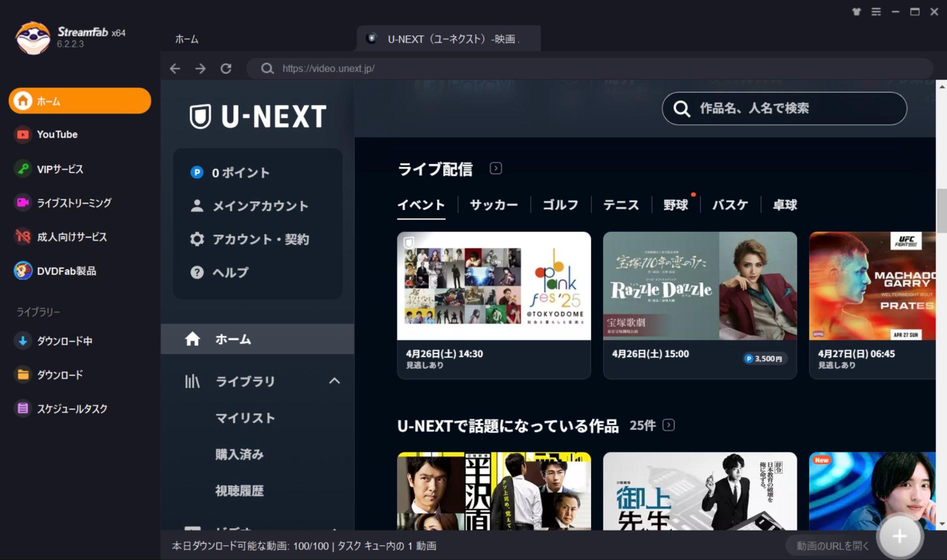Select the バスケ tab
Viewport: 947px width, 560px height.
tap(730, 205)
